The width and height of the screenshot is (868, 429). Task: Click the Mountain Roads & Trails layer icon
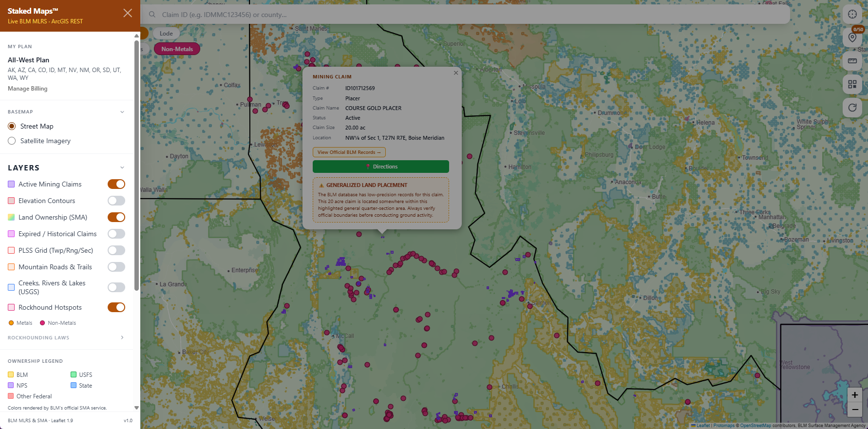[x=11, y=267]
